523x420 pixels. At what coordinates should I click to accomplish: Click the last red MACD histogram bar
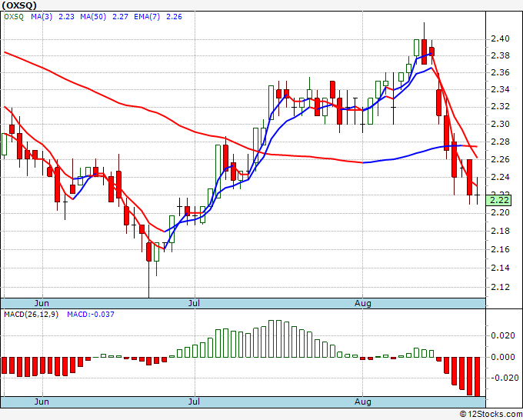[x=478, y=377]
